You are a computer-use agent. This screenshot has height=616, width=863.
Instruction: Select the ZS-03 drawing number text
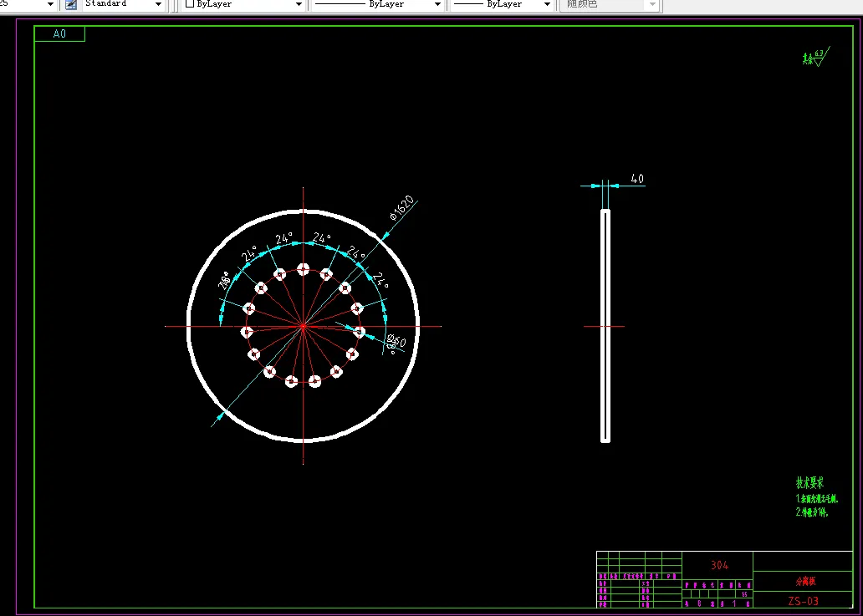(x=803, y=601)
